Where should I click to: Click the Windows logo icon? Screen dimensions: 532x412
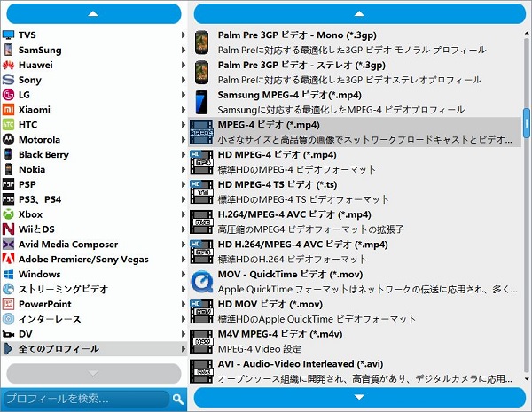[9, 274]
